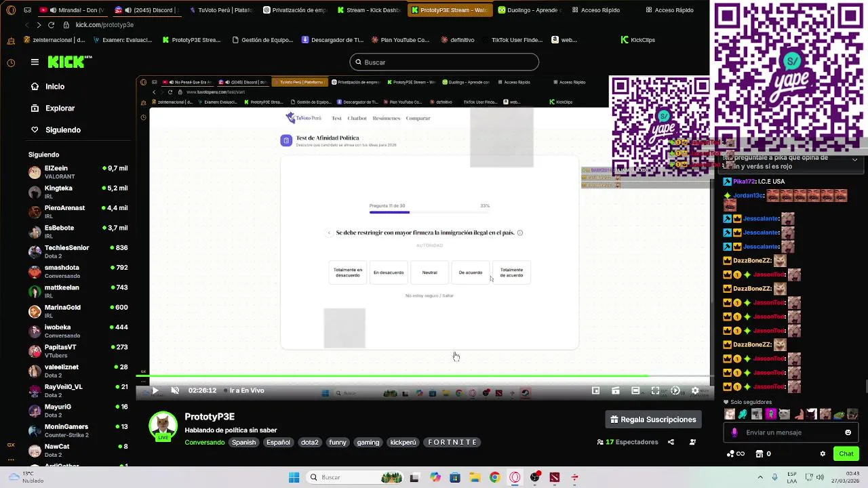
Task: Open Siguiendo in sidebar
Action: click(63, 130)
